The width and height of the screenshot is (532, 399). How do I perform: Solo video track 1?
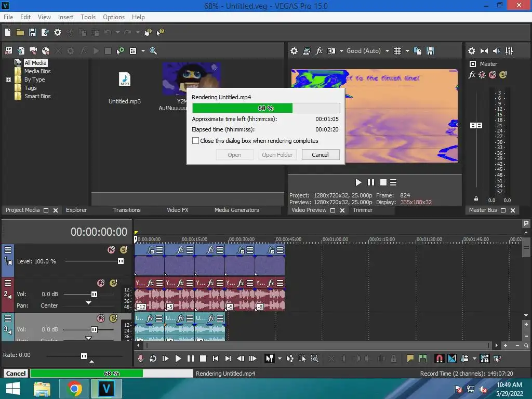(x=124, y=250)
